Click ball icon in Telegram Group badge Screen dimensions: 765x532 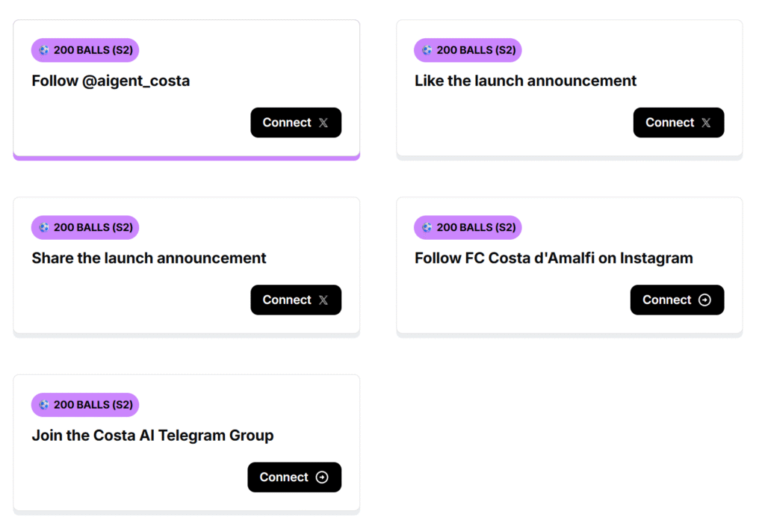44,405
